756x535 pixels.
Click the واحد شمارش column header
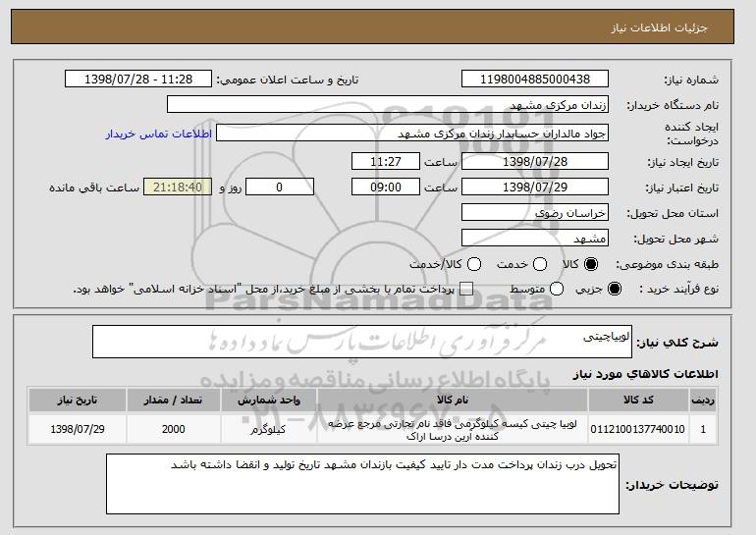pyautogui.click(x=269, y=401)
